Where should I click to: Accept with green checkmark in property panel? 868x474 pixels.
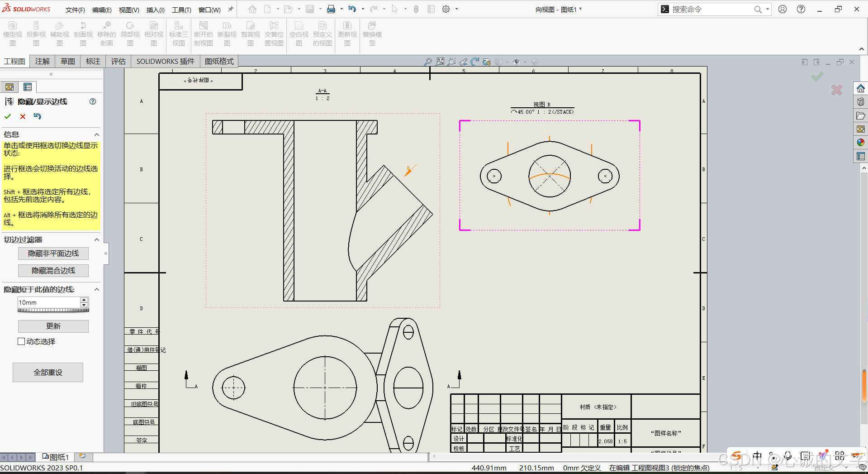coord(8,116)
